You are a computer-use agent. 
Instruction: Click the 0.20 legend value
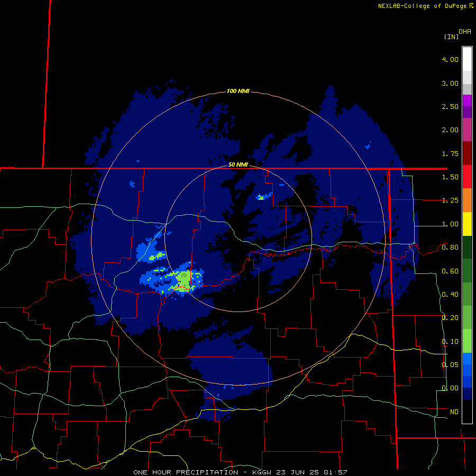450,318
